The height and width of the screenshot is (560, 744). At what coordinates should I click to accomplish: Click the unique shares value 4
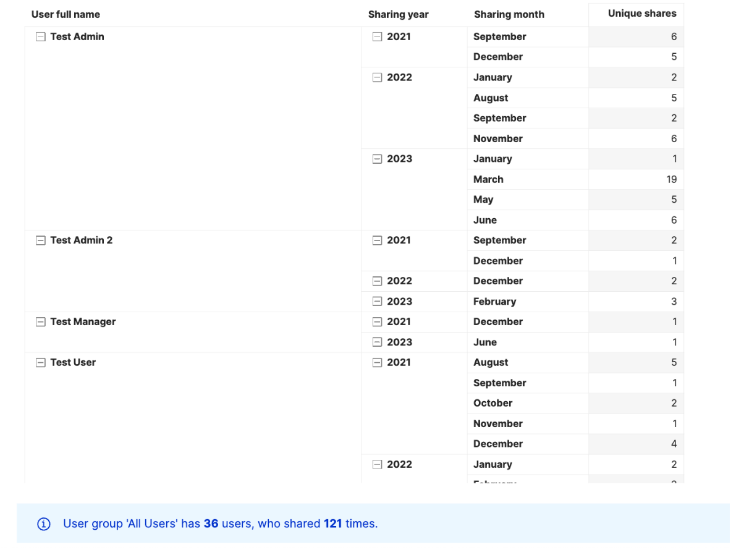pyautogui.click(x=674, y=444)
